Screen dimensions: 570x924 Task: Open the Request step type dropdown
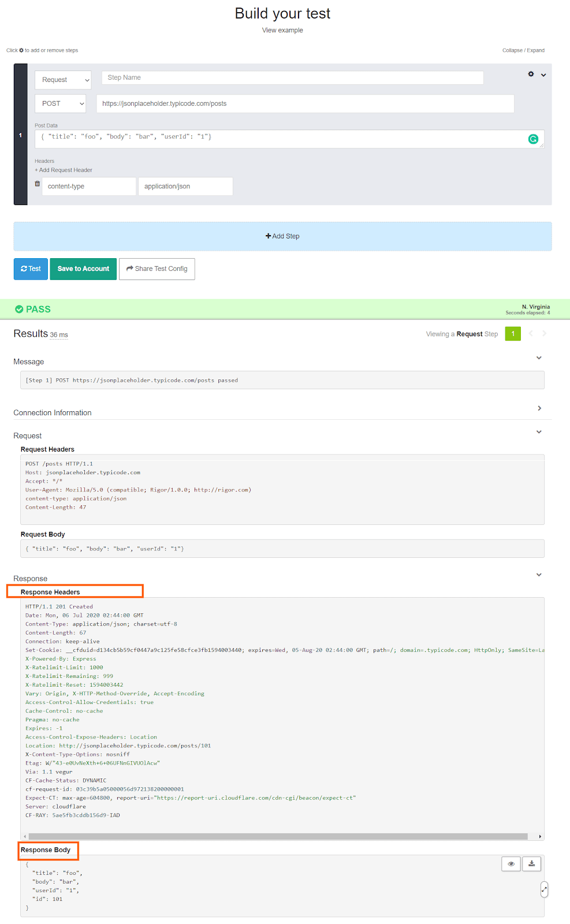coord(63,80)
